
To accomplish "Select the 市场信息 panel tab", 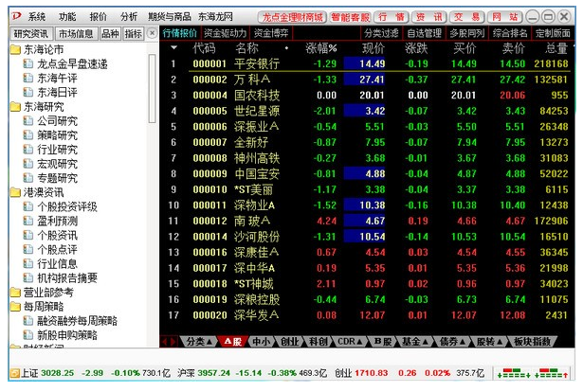I will tap(76, 34).
